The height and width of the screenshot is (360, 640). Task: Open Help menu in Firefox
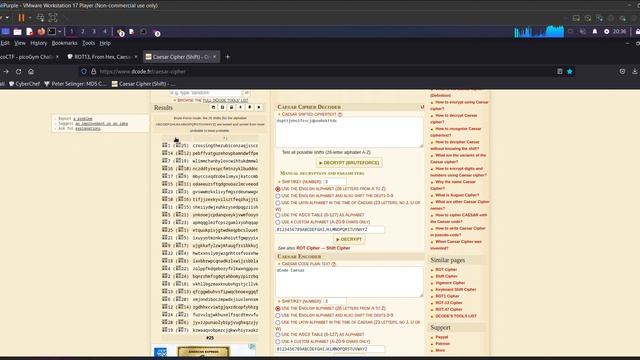click(x=105, y=43)
